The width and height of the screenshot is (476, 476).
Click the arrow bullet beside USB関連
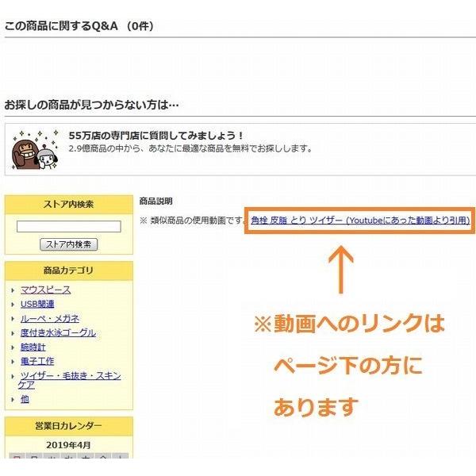[x=13, y=305]
